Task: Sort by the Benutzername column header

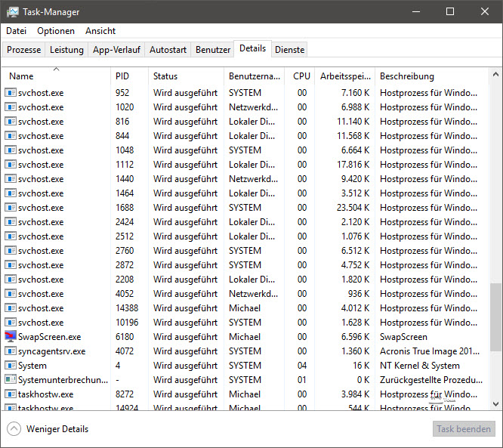Action: [x=254, y=76]
